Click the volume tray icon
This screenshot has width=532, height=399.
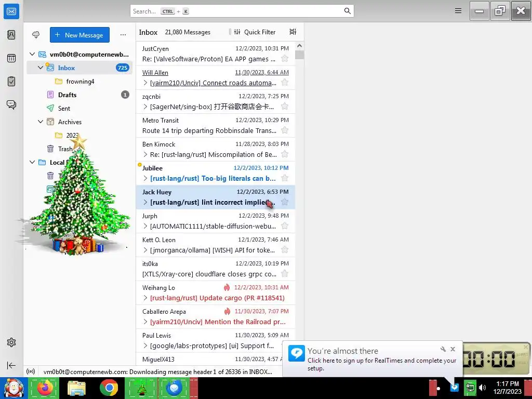pos(482,388)
